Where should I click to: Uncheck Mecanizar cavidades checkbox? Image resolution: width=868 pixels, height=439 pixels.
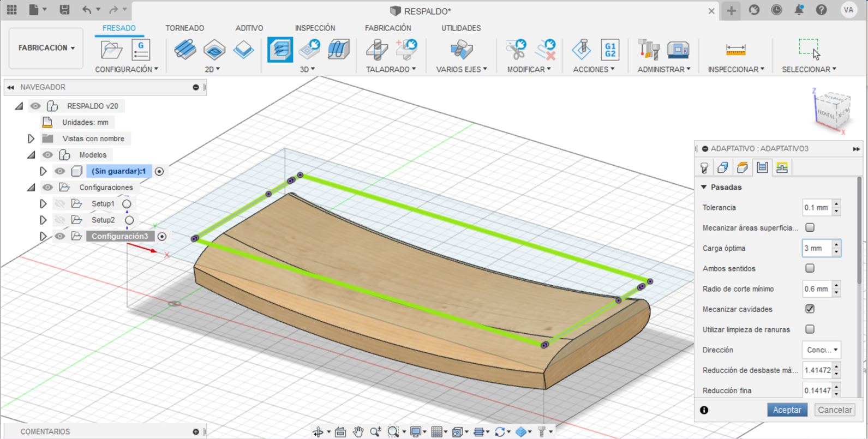click(810, 309)
